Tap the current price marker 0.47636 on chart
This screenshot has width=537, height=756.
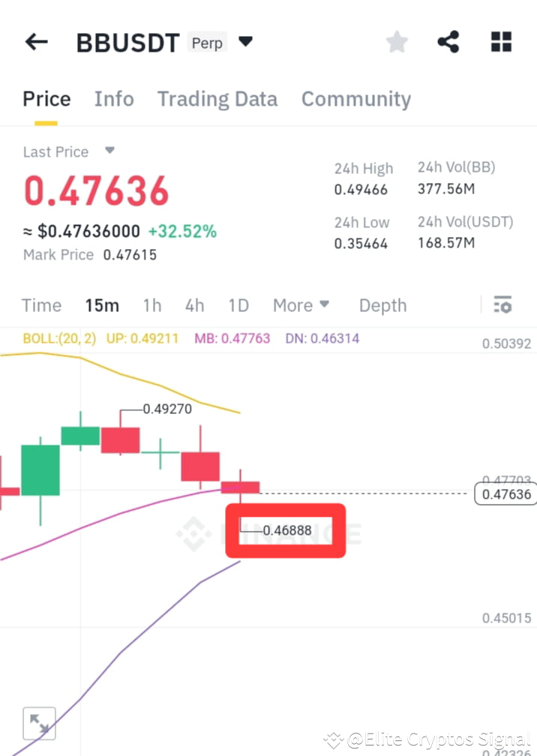tap(505, 493)
